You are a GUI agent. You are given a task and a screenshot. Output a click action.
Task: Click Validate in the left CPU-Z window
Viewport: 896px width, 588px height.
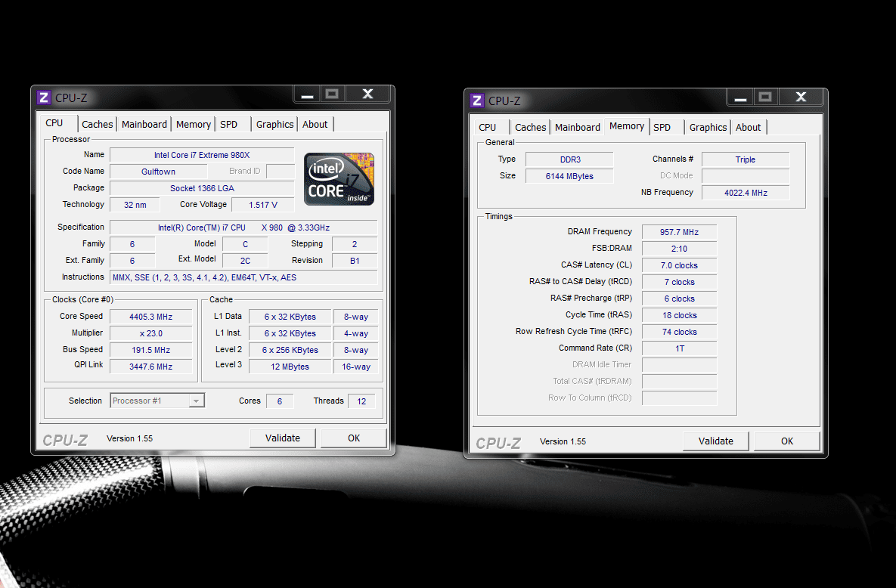(282, 438)
